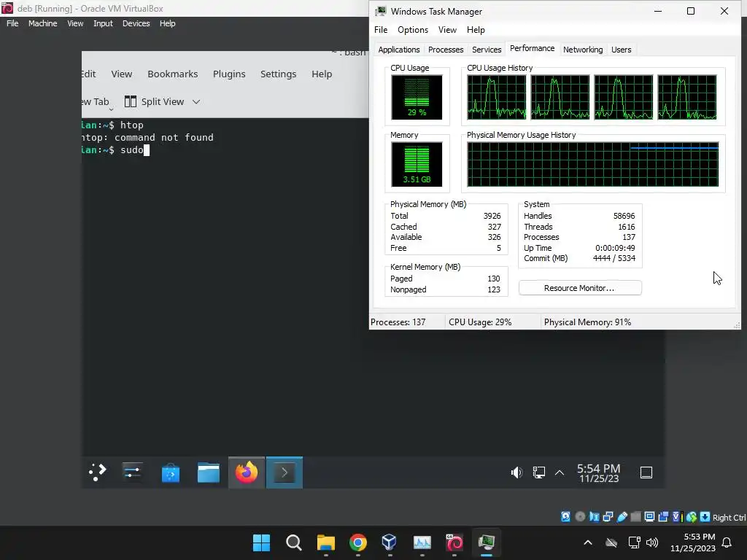Click VirtualBox network adapters indicator
The image size is (747, 560).
(608, 517)
